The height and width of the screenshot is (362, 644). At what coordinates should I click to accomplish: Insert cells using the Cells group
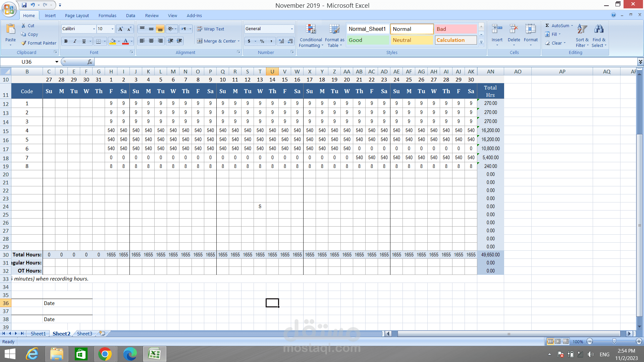tap(497, 35)
